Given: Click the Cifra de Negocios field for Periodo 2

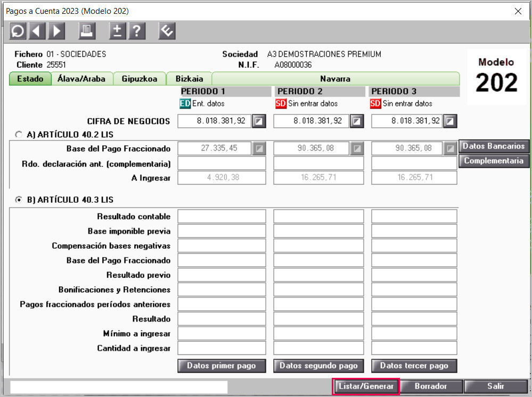Looking at the screenshot, I should coord(312,121).
